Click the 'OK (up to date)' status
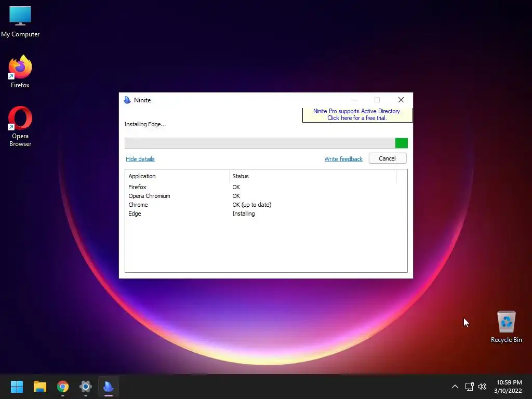Screen dimensions: 532x399 point(252,205)
